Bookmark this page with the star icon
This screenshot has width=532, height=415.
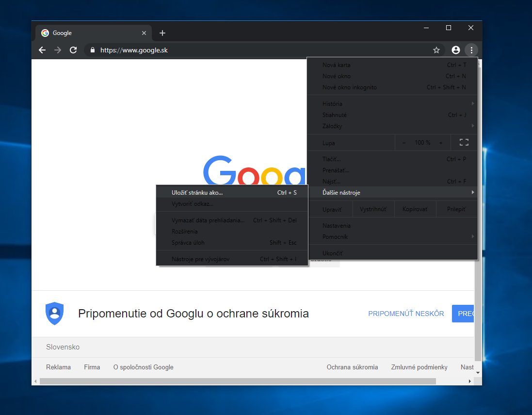[x=436, y=50]
